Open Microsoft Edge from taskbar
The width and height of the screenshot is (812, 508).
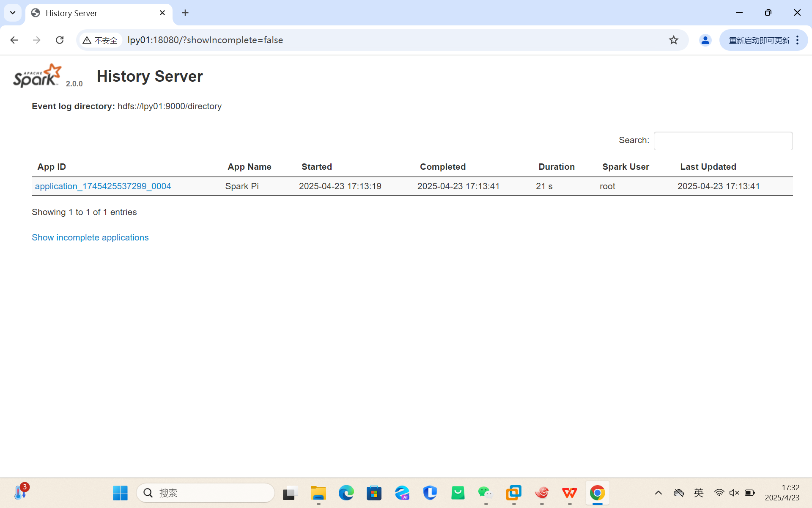[x=346, y=493]
